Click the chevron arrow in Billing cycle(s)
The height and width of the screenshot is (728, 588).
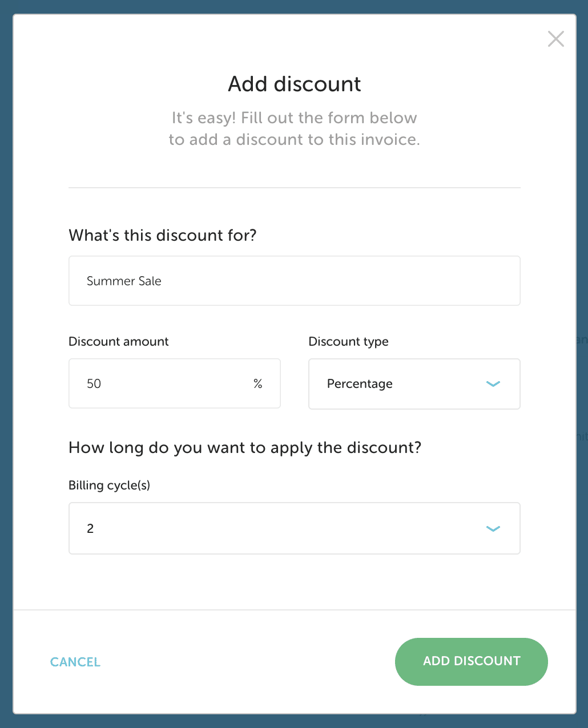(493, 529)
